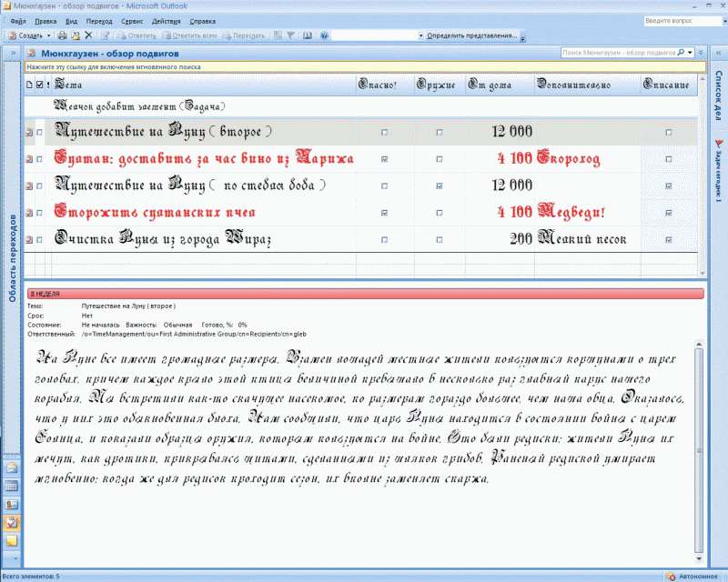Open Contacts from the navigation pane

click(x=12, y=504)
